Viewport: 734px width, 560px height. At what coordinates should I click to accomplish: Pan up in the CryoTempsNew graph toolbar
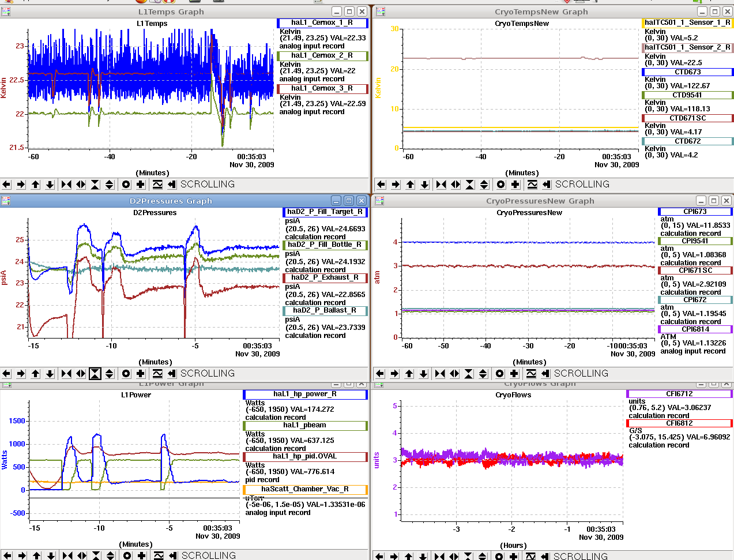click(x=411, y=185)
